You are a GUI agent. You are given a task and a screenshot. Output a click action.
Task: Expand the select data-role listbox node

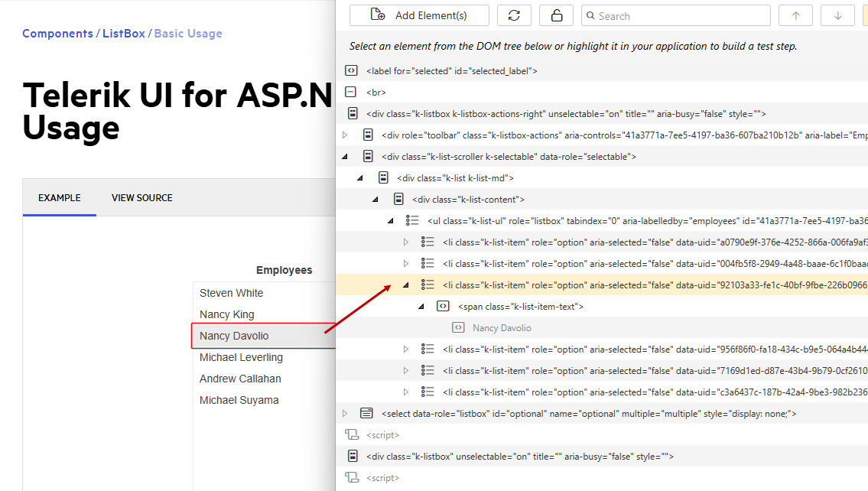pos(344,414)
